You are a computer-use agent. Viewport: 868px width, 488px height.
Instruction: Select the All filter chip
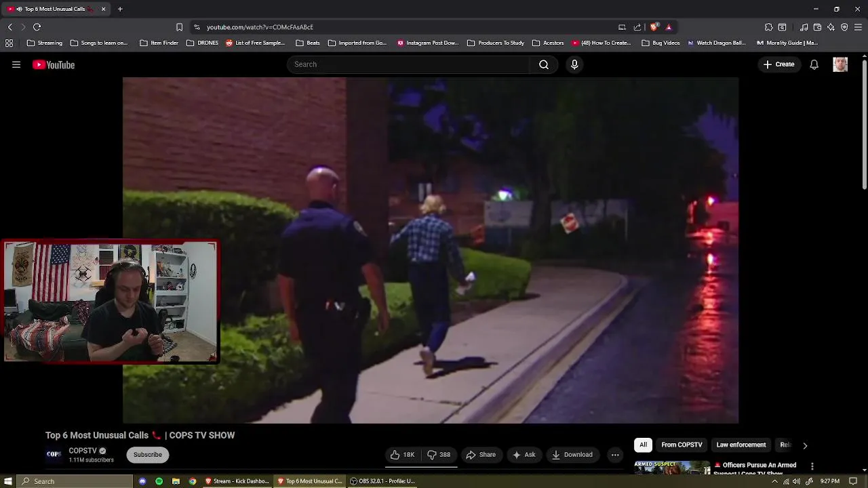[x=643, y=445]
